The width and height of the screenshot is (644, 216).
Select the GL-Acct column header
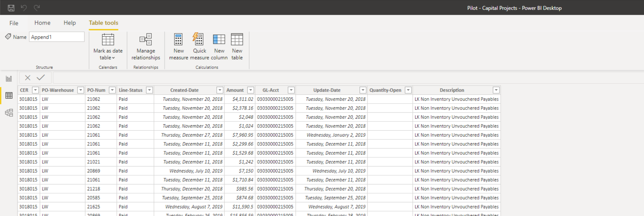tap(271, 90)
